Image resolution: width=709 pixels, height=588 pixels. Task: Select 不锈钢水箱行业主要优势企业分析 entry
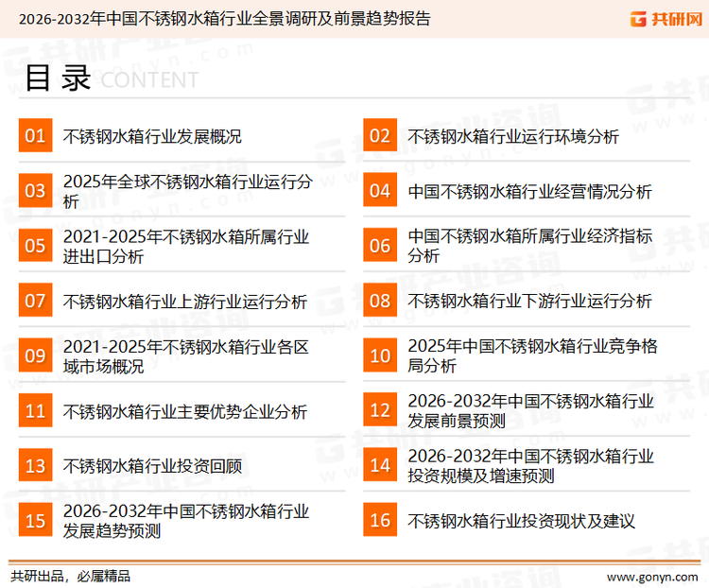(185, 411)
